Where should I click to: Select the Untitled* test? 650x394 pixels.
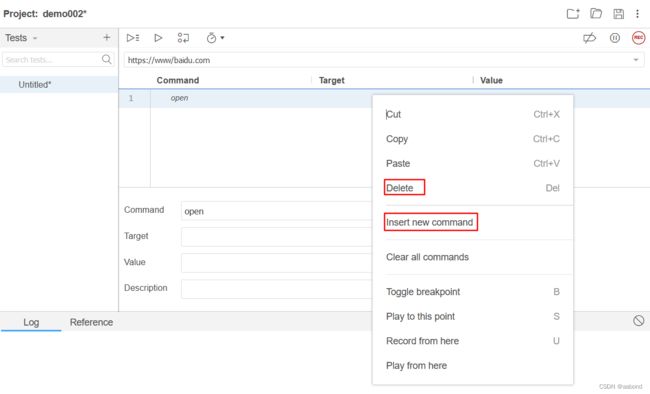pos(59,85)
